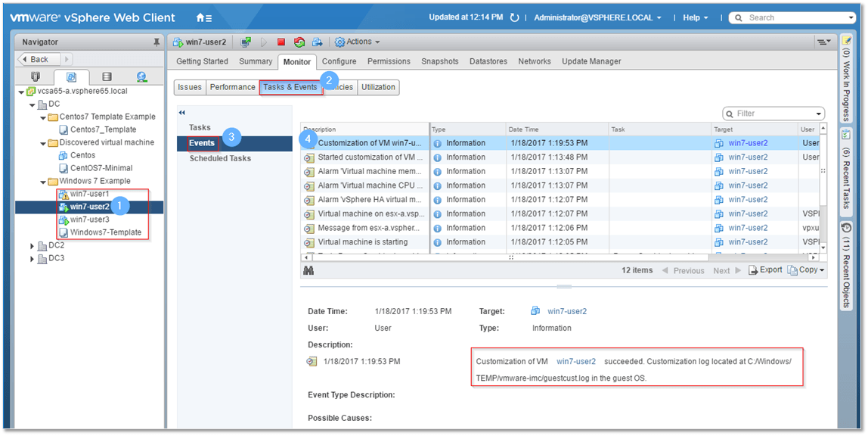Switch to the Getting Started tab

coord(202,61)
